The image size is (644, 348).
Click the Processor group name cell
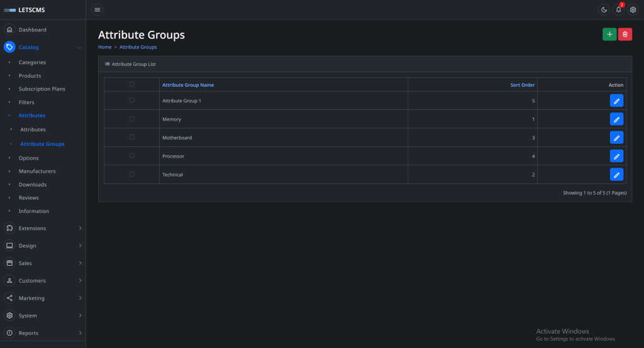coord(284,156)
